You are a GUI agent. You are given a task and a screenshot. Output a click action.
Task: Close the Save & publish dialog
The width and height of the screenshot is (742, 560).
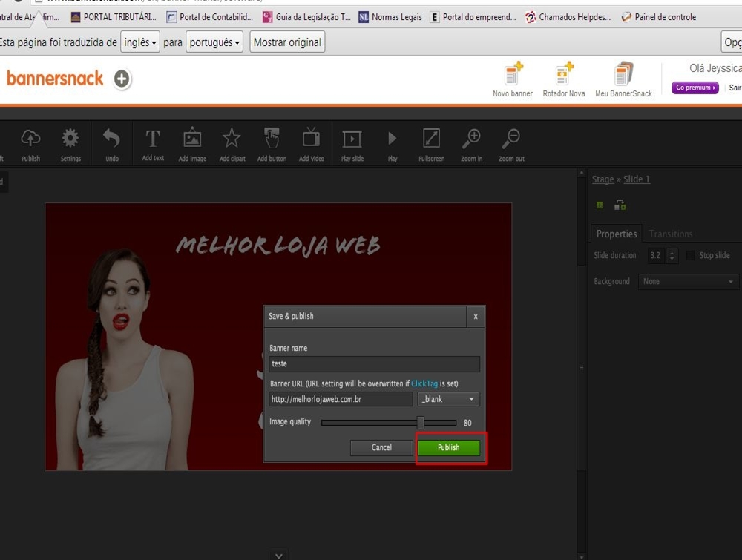(x=476, y=317)
